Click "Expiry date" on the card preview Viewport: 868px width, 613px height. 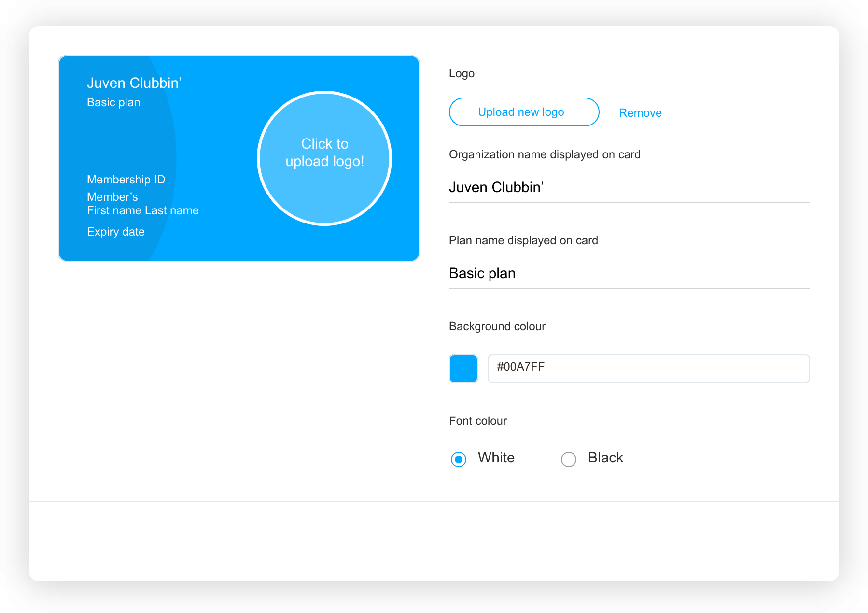point(116,232)
